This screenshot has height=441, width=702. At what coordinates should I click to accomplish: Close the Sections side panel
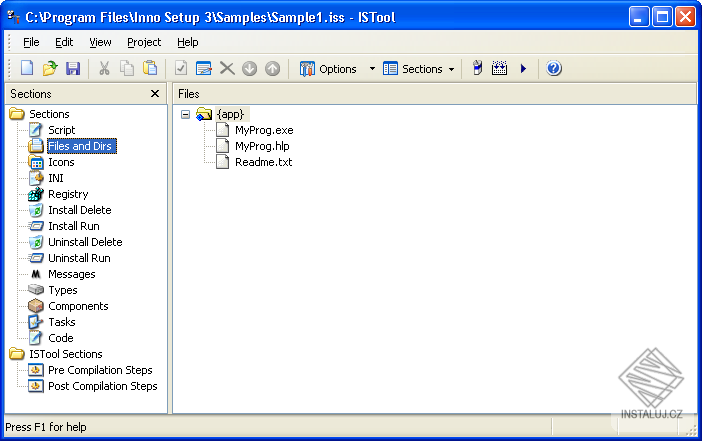point(155,94)
